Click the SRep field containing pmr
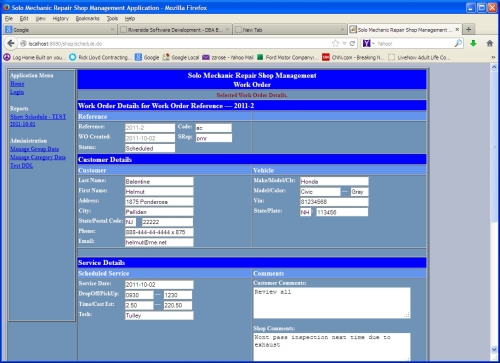 (x=213, y=138)
